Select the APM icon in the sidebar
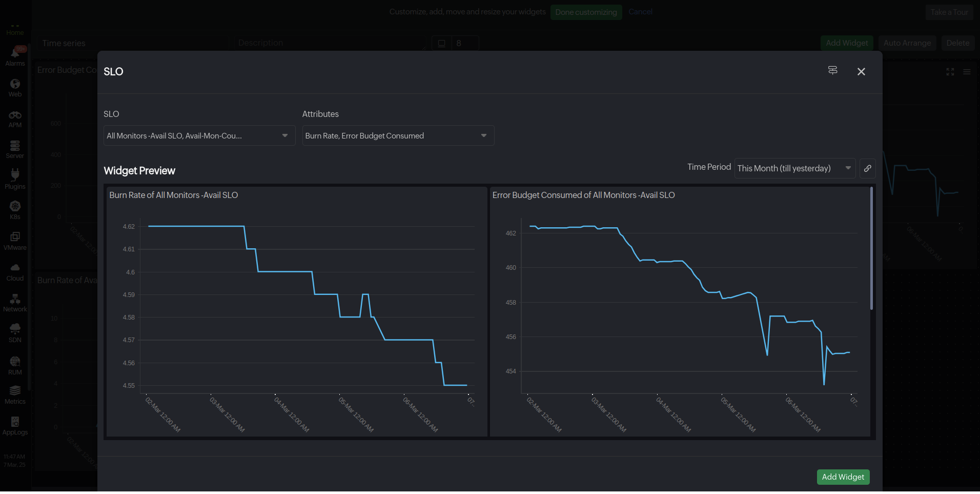980x494 pixels. click(15, 117)
